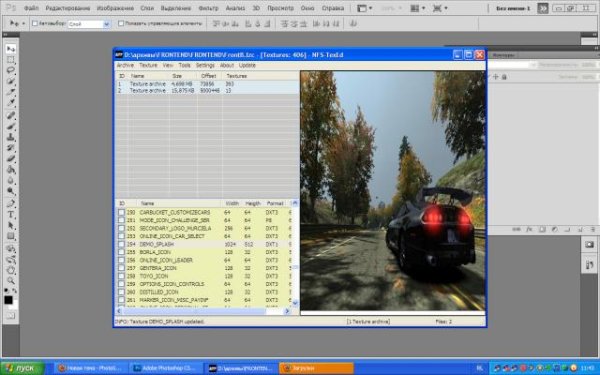Select the MARKER_ICON_MISC_PAYDIP texture row
The image size is (600, 375).
point(204,300)
